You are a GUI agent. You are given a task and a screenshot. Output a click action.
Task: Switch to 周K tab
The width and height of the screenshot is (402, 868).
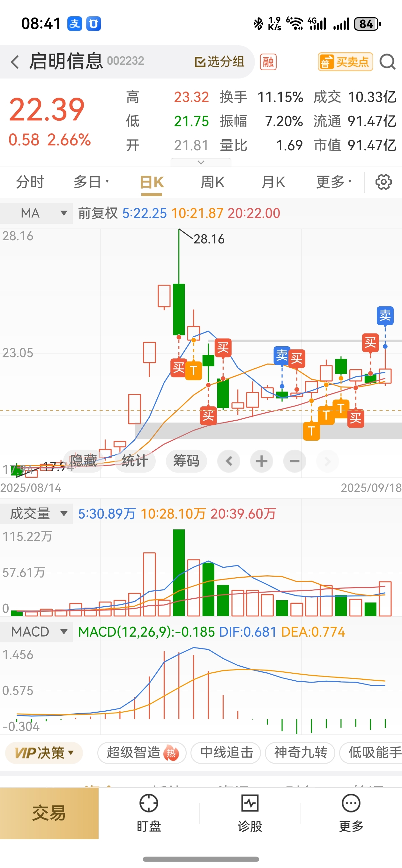212,182
